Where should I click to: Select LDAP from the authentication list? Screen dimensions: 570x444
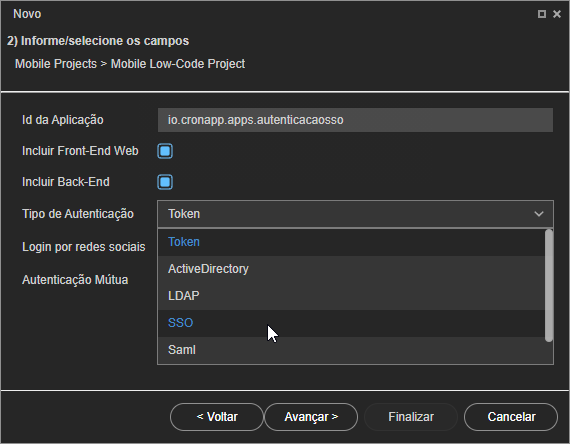click(351, 296)
